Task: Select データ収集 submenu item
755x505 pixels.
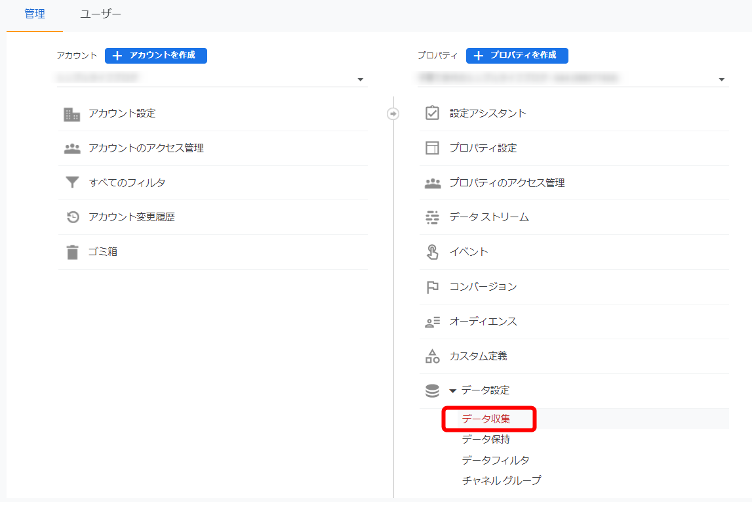Action: 486,419
